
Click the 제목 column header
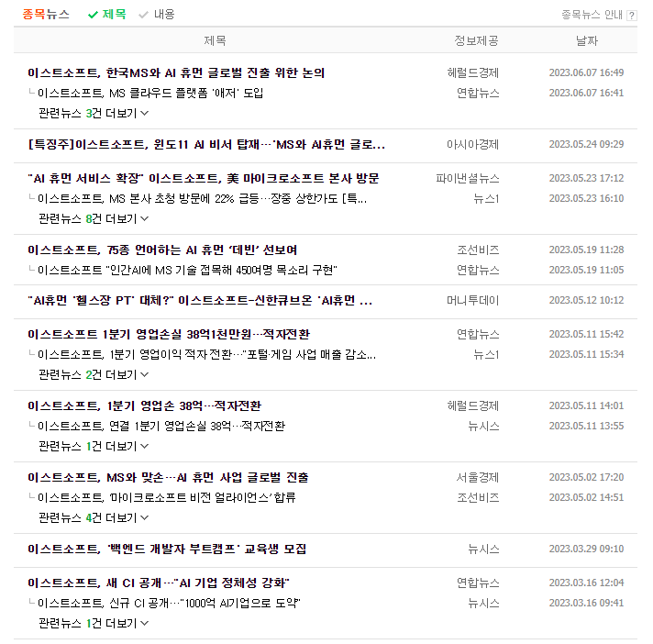[215, 40]
